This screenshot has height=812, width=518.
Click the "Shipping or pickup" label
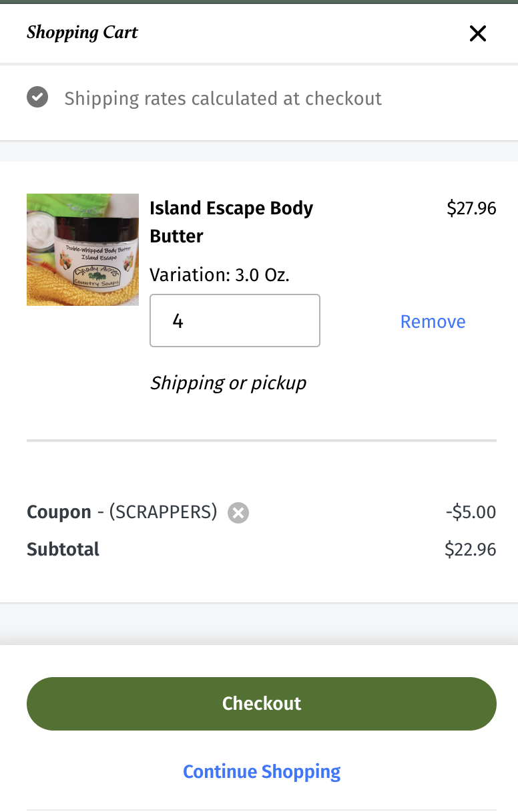pyautogui.click(x=228, y=383)
